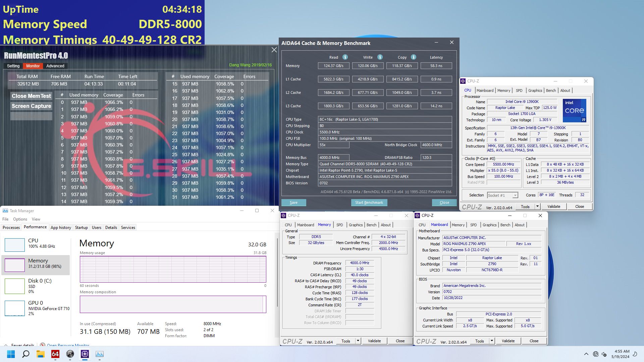The image size is (644, 362).
Task: Open the Windows Start menu
Action: click(11, 354)
